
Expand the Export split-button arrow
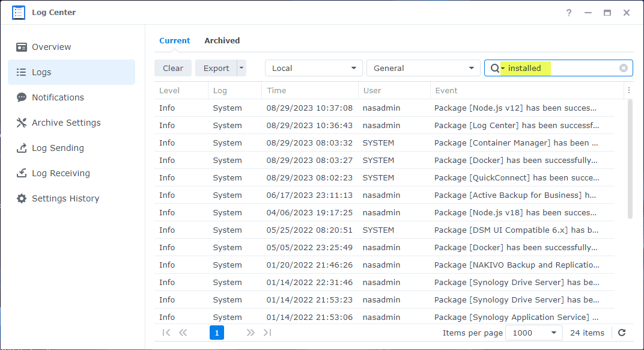241,68
